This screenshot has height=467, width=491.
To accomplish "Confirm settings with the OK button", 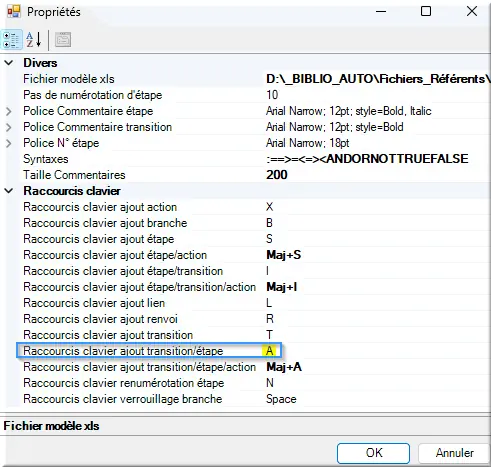I will (373, 453).
